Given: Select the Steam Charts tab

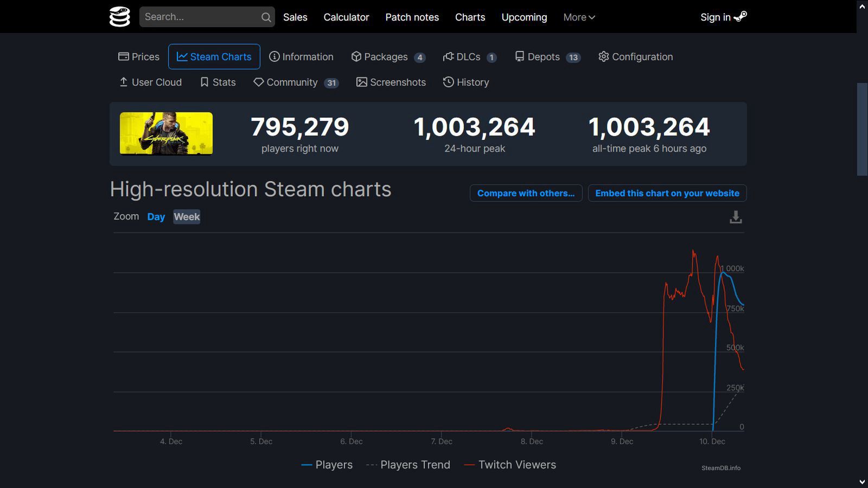Looking at the screenshot, I should tap(214, 57).
